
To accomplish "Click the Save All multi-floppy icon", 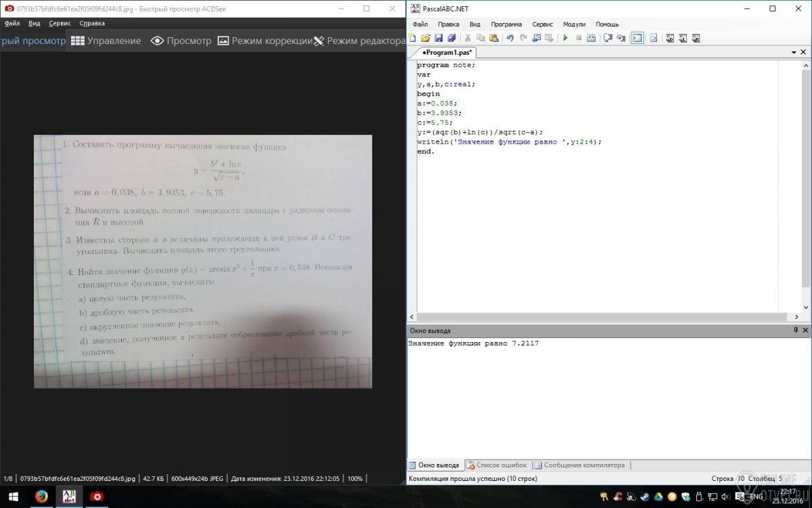I will pos(451,38).
